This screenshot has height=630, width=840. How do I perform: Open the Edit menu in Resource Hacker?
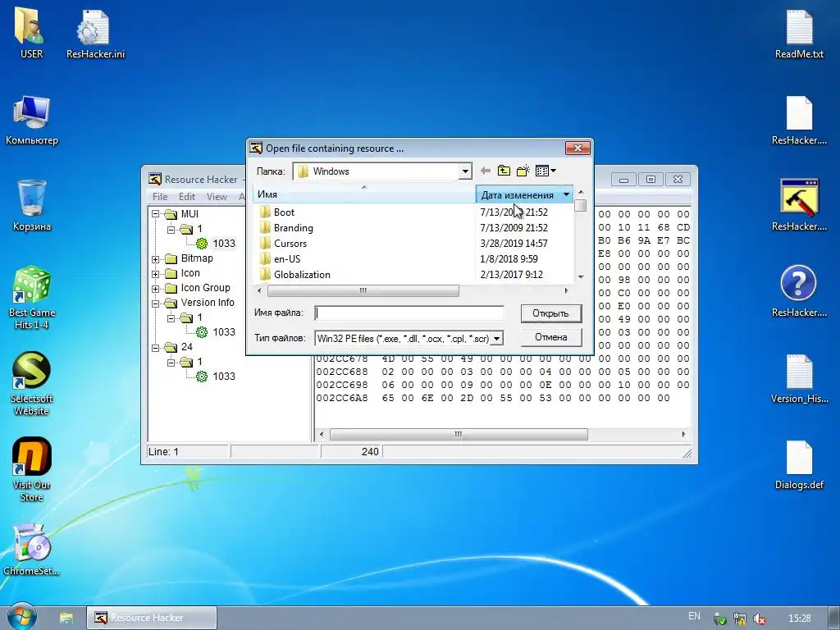point(186,197)
